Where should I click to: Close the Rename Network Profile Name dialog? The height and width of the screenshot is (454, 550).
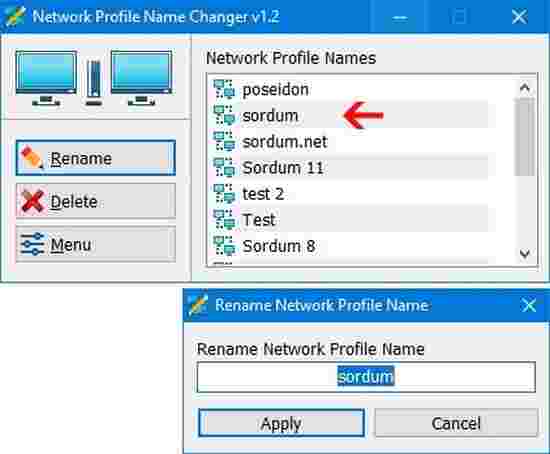[x=529, y=305]
